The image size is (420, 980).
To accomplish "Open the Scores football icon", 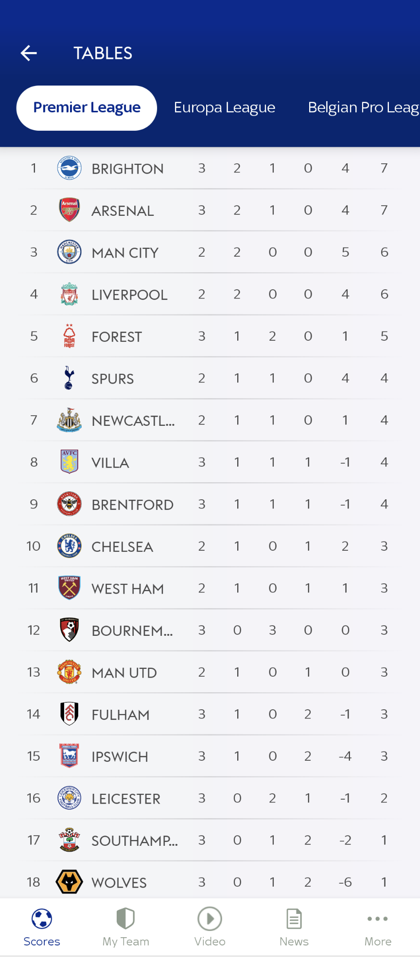I will click(x=42, y=919).
